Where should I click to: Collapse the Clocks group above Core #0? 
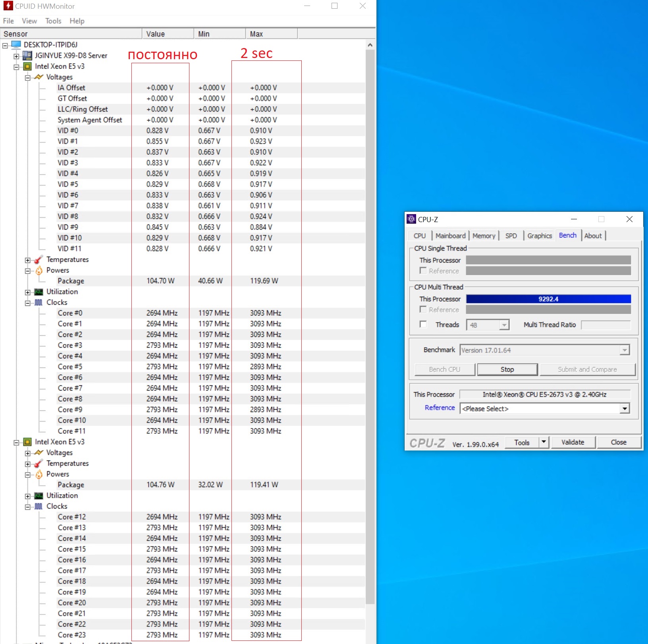pyautogui.click(x=27, y=303)
